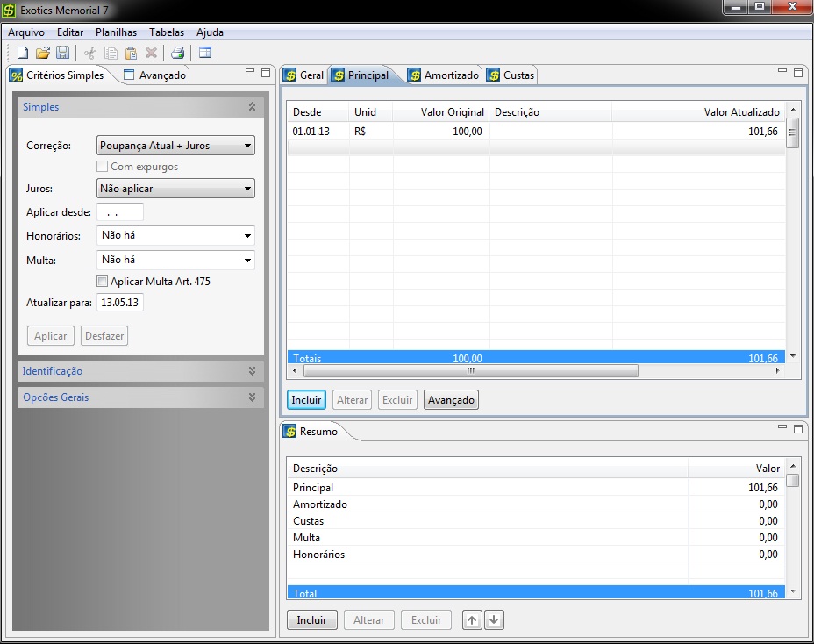Enable Aplicar Multa Art. 475 checkbox
The image size is (814, 644).
tap(103, 282)
